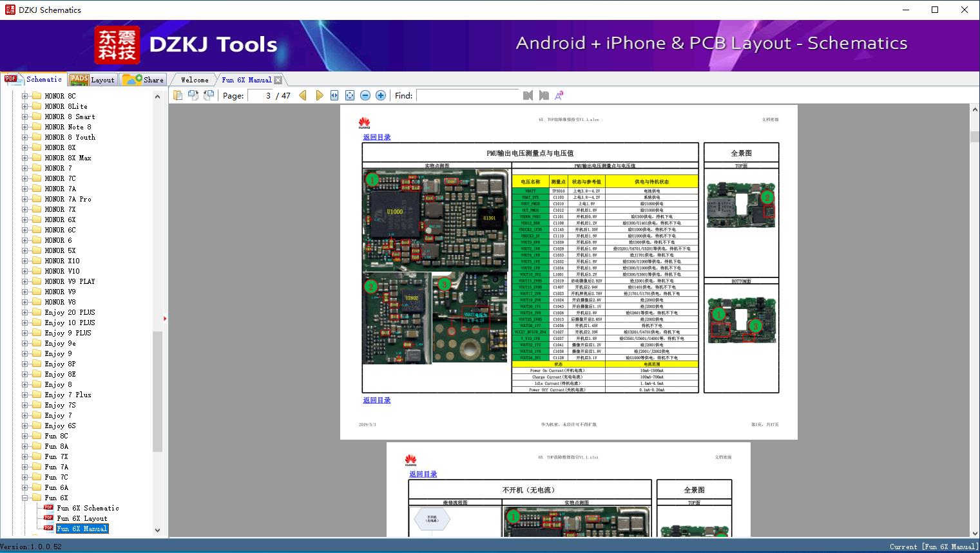Zoom in with the plus icon

pos(381,95)
